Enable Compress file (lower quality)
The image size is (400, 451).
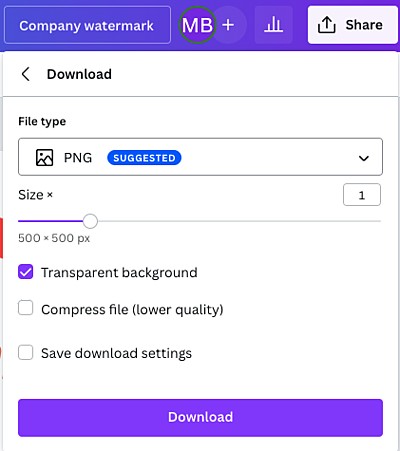pyautogui.click(x=26, y=308)
